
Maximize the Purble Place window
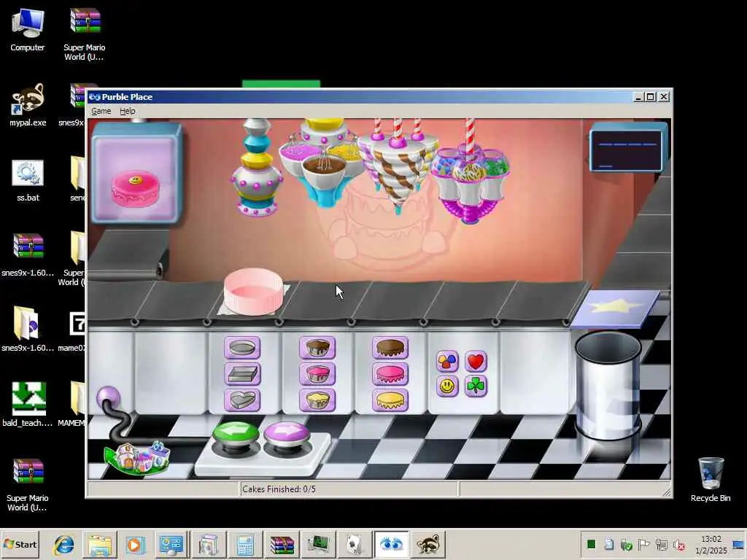(x=651, y=97)
